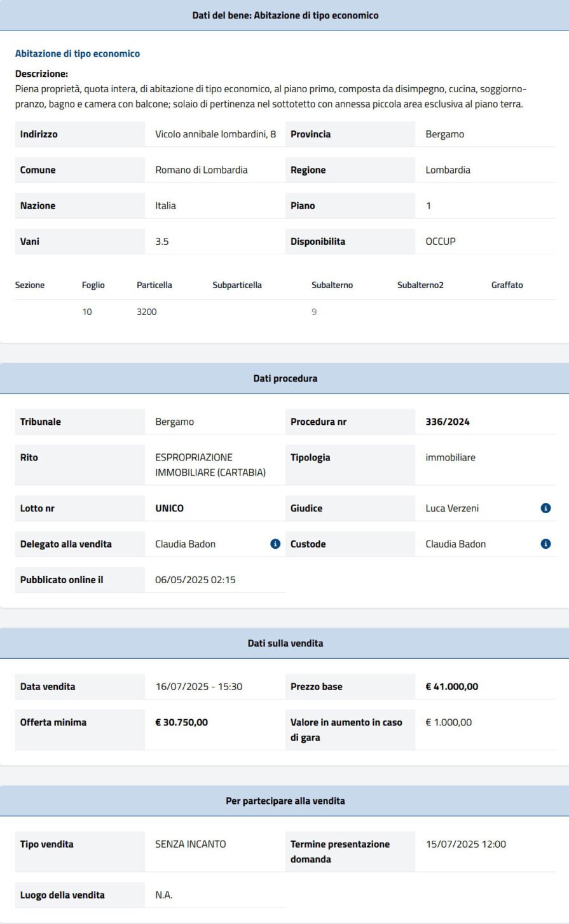Click the 'Data vendita' field label
The width and height of the screenshot is (569, 924).
pos(48,686)
